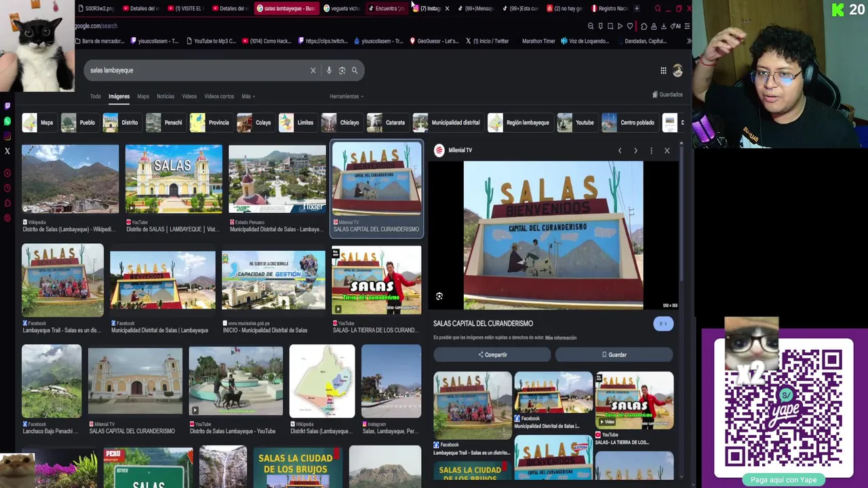Open Extensions cube icon in sidebar
This screenshot has height=488, width=868.
tap(7, 203)
